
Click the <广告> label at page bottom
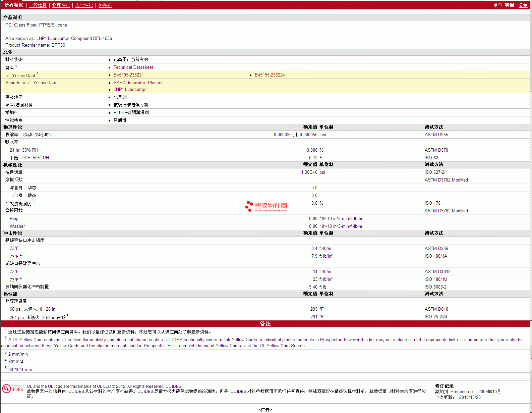265,410
